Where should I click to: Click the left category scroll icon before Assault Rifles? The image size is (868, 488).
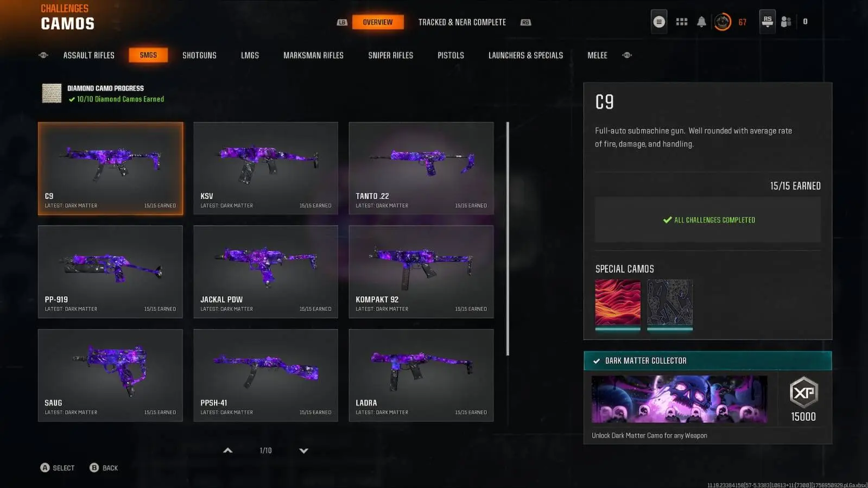pos(43,55)
